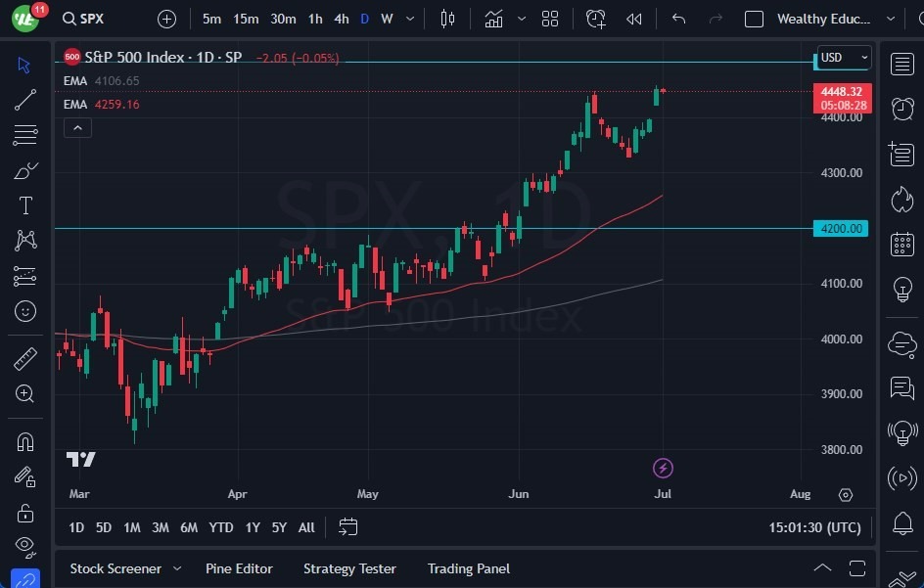Enable magnet snapping mode
Screen dimensions: 924x588
point(25,442)
